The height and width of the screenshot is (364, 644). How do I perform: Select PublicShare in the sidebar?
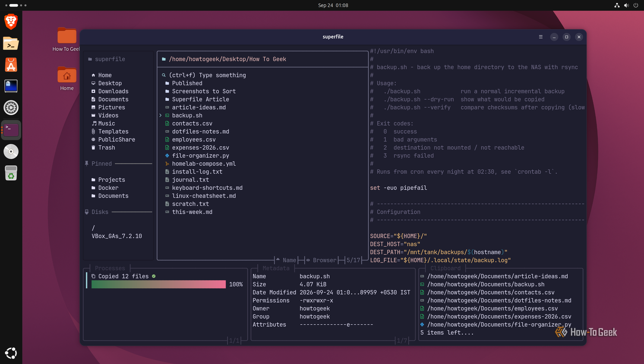(x=117, y=140)
